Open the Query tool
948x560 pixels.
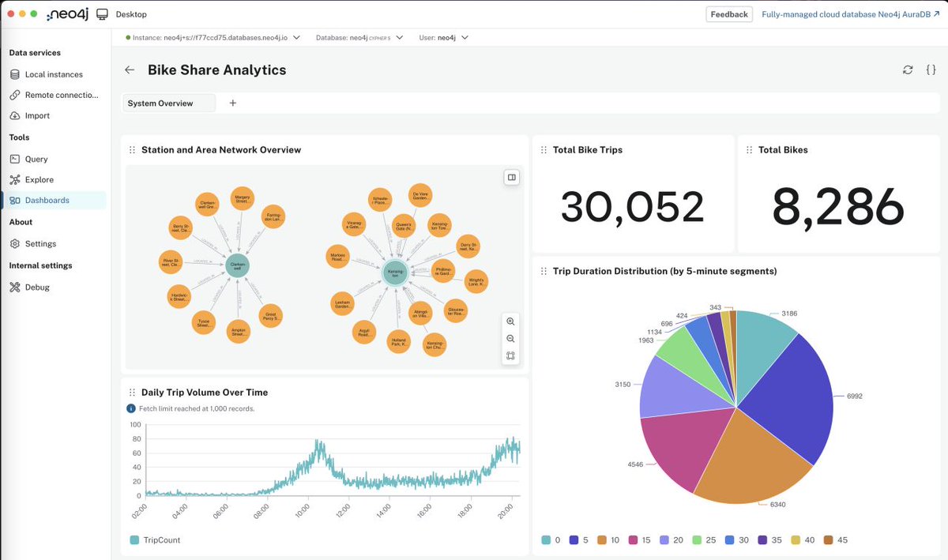(54, 159)
